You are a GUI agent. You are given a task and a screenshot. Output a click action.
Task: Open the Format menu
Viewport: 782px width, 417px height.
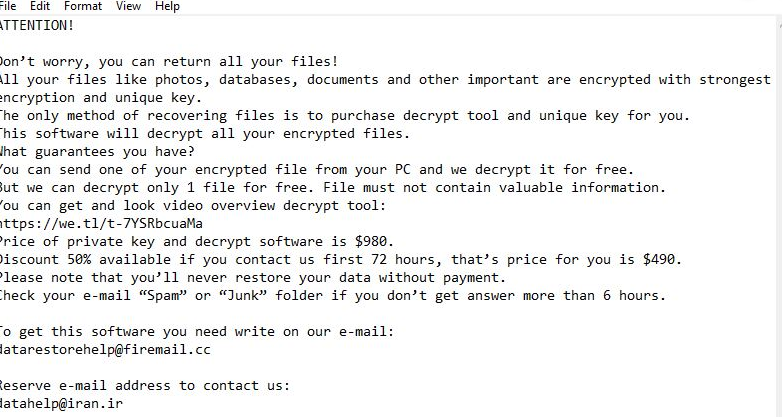[82, 6]
